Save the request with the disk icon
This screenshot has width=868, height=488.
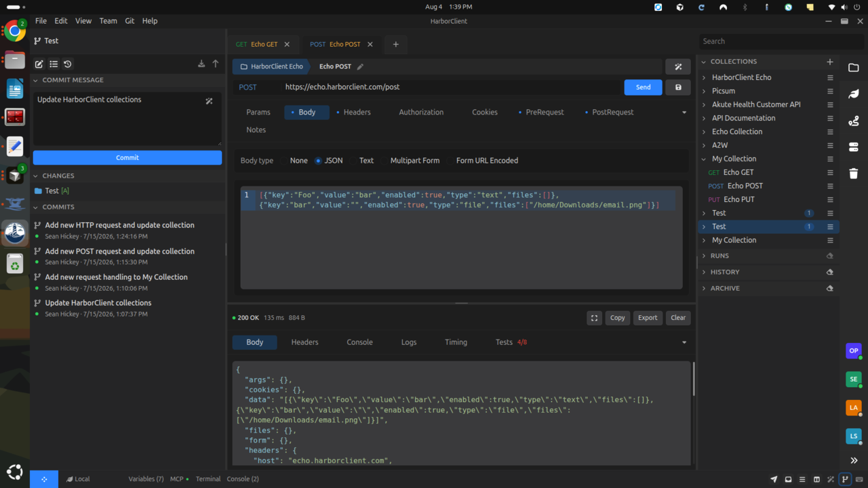678,87
